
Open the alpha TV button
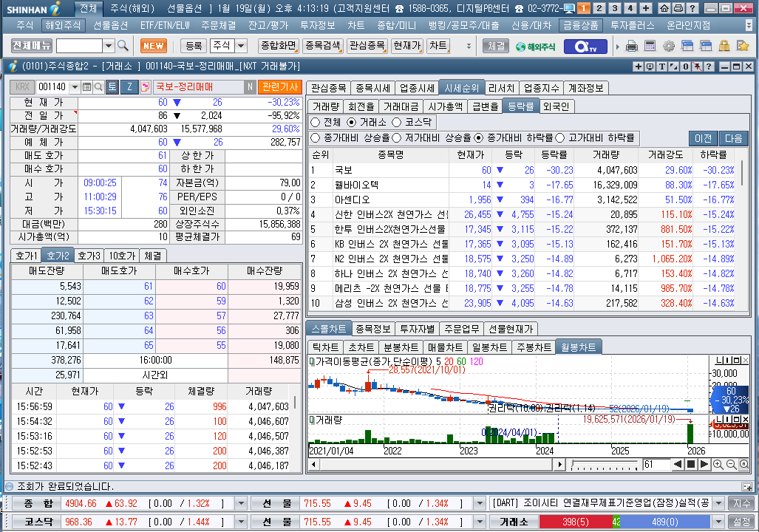[x=585, y=47]
